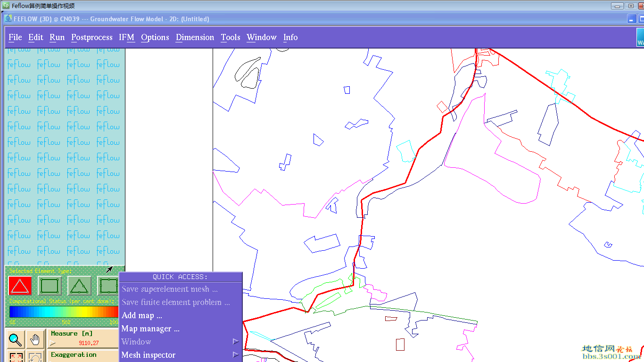Expand the Mesh inspector submenu arrow
This screenshot has height=362, width=644.
(236, 355)
